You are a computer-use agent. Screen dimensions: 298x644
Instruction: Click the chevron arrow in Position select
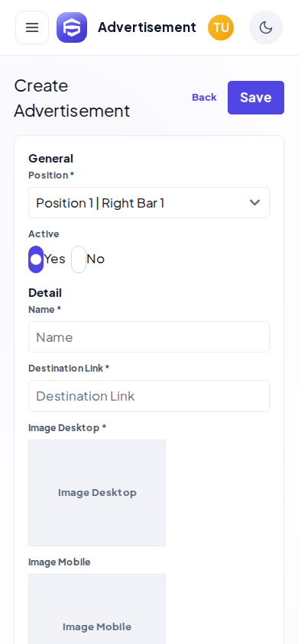(x=255, y=202)
